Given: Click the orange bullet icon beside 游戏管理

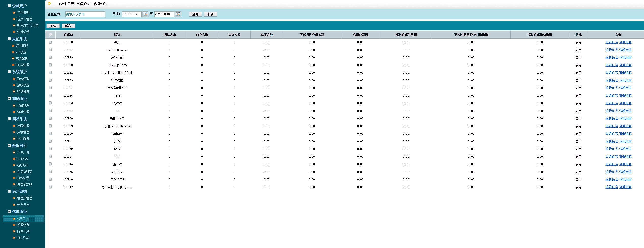Looking at the screenshot, I should click(x=14, y=79).
